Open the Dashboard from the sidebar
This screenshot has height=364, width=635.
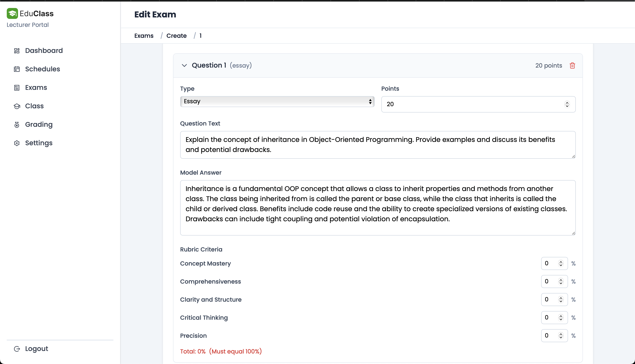(x=44, y=51)
